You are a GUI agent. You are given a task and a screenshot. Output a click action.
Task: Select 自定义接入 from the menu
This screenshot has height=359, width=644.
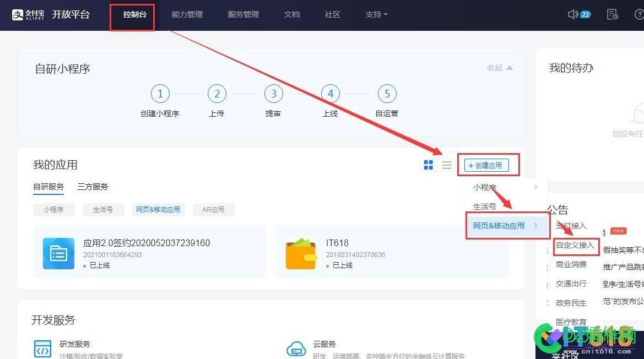click(575, 246)
